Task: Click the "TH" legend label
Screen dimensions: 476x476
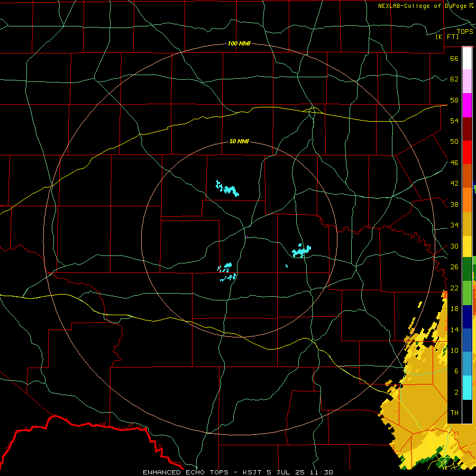Action: [454, 413]
